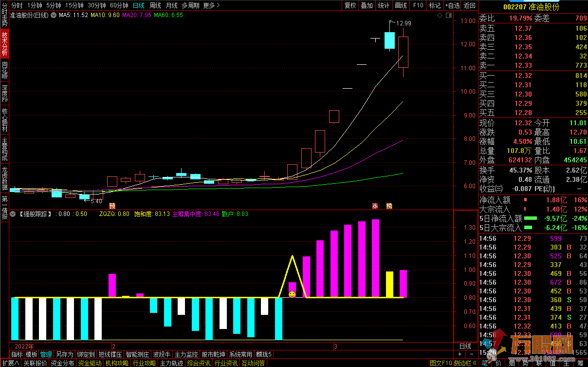Select the 管理 bottom tab
Screen dimensions: 588x367
[x=46, y=354]
